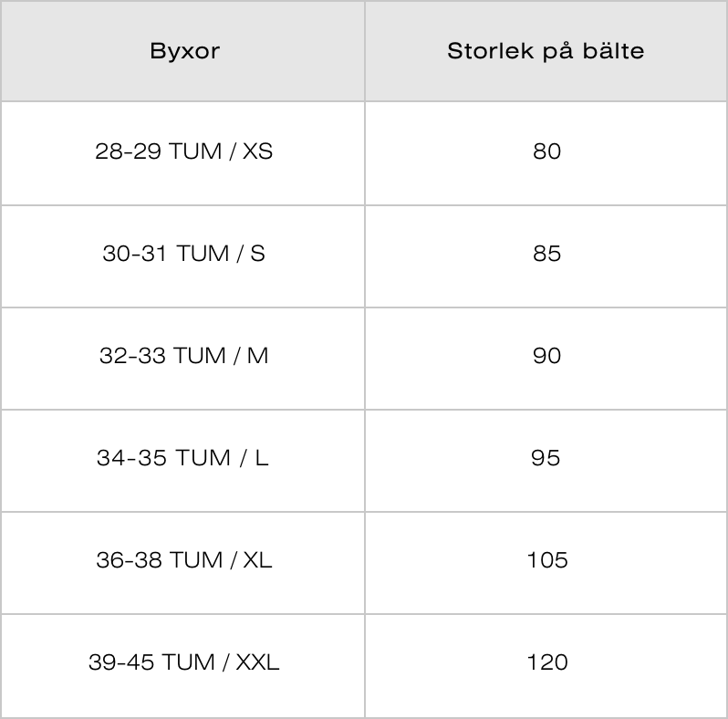
Task: Click the XS size label text
Action: pyautogui.click(x=257, y=151)
